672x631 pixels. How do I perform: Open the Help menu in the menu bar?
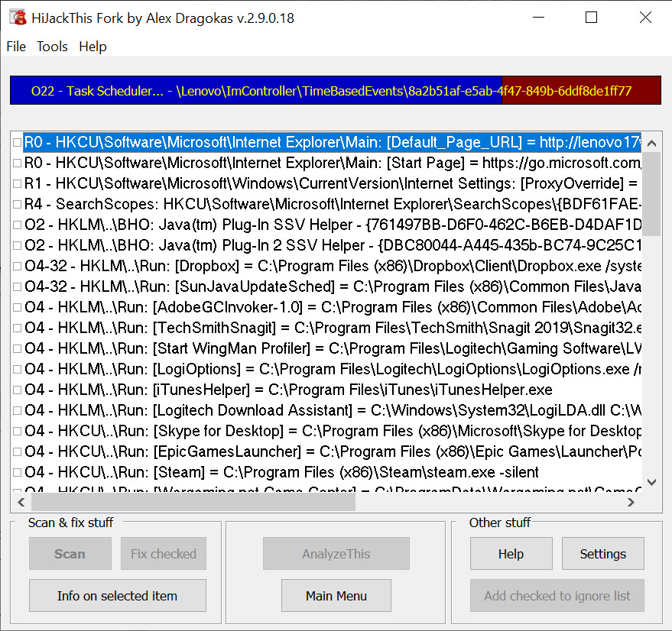click(93, 47)
